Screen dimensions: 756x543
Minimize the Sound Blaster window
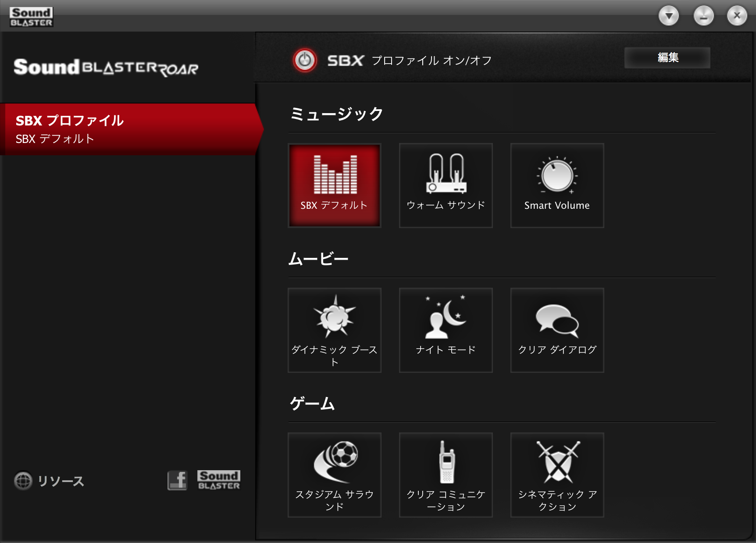tap(703, 16)
